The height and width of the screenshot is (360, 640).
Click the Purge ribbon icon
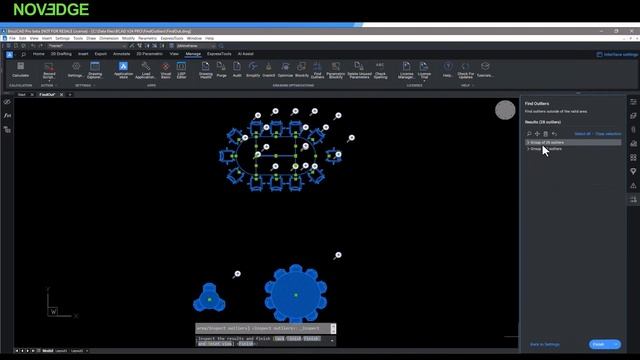pyautogui.click(x=221, y=69)
